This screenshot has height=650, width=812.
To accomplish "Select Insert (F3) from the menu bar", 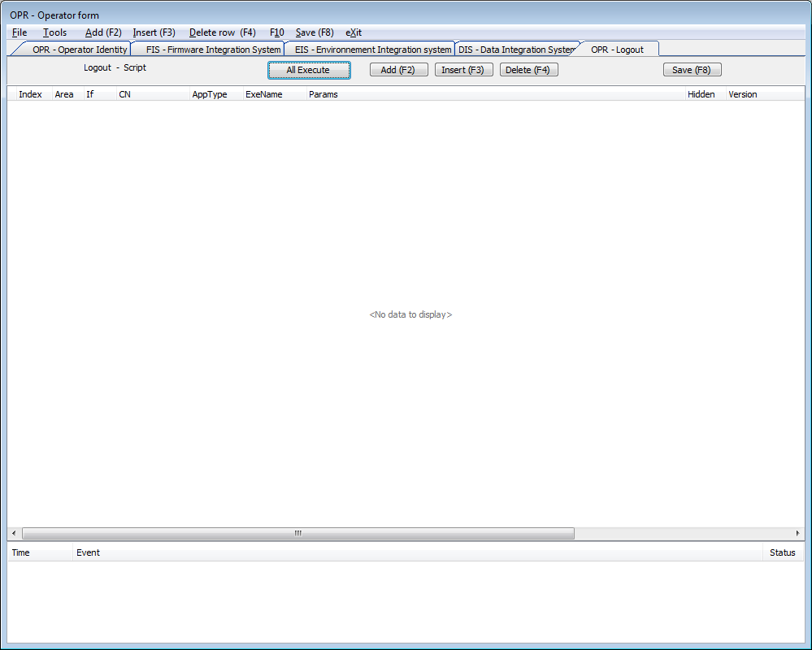I will [x=154, y=32].
